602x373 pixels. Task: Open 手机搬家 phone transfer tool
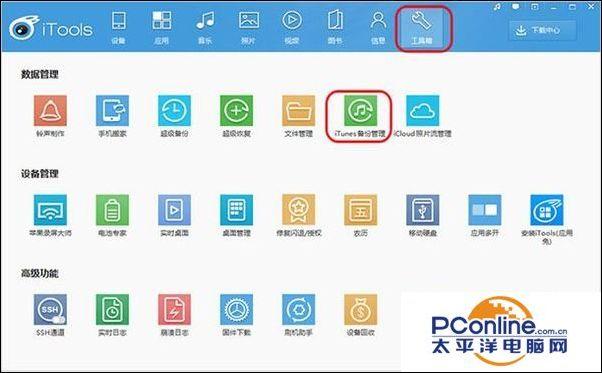click(x=112, y=111)
